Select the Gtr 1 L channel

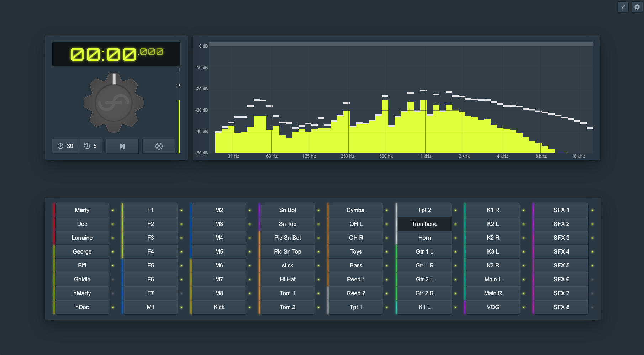[x=424, y=251]
